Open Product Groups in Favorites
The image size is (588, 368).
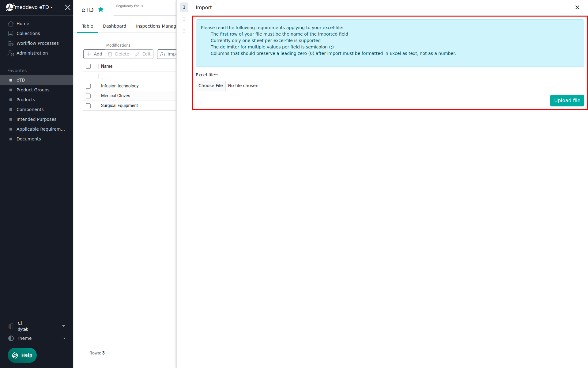(x=33, y=90)
